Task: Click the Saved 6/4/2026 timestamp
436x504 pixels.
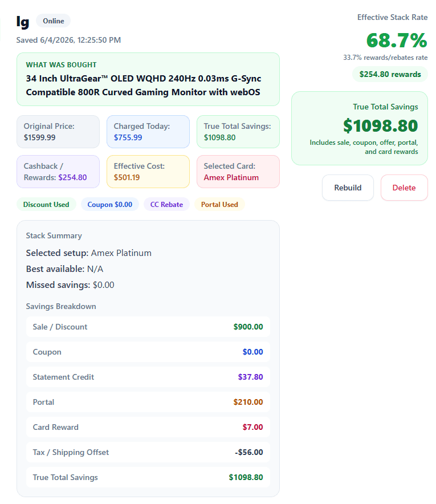Action: 68,40
